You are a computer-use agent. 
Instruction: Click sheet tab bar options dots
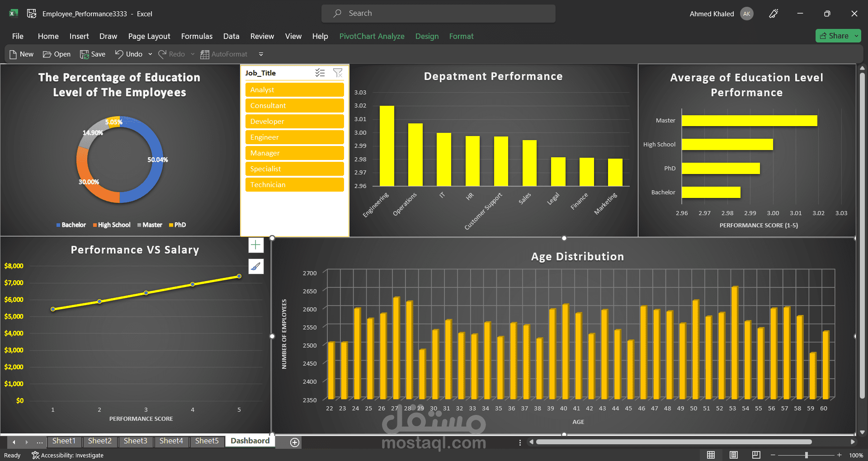tap(520, 442)
